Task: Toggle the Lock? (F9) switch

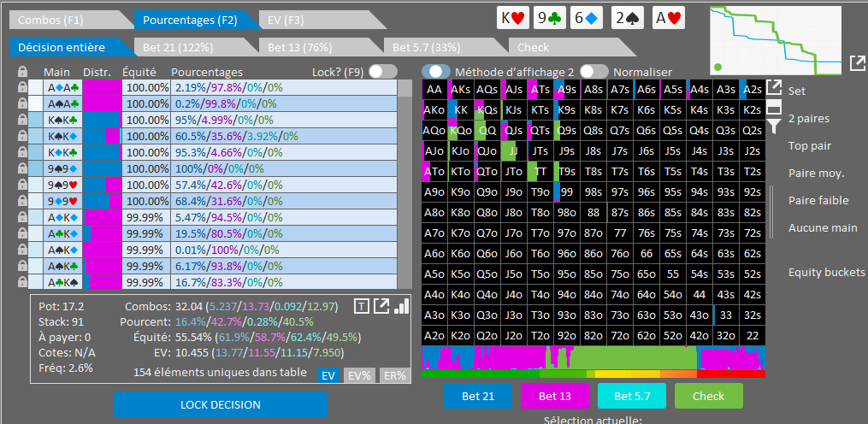Action: click(382, 73)
